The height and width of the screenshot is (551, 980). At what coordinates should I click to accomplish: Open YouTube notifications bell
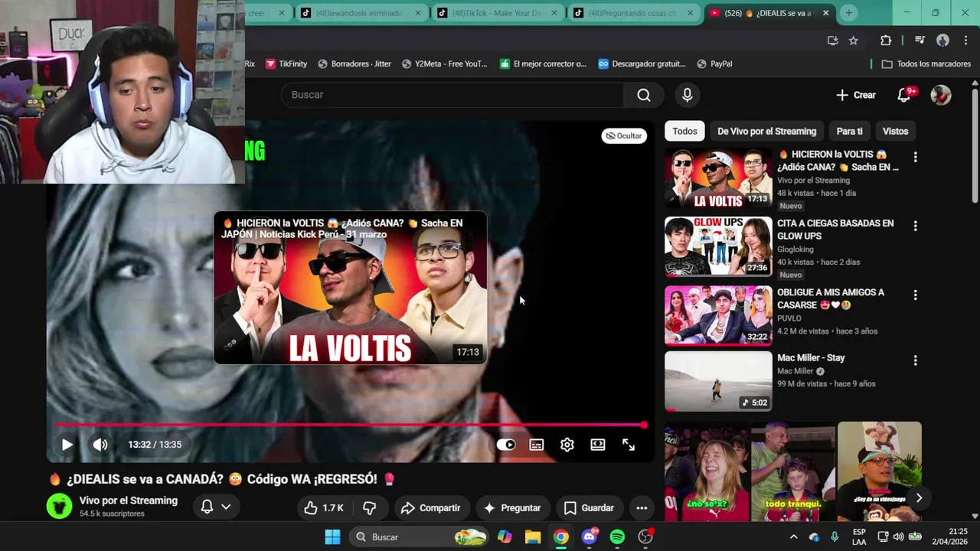pos(904,95)
